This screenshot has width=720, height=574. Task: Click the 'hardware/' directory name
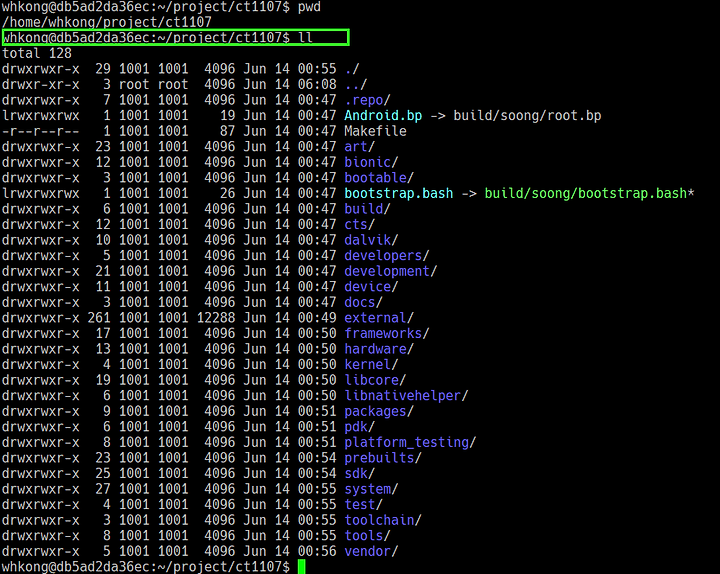click(x=379, y=349)
